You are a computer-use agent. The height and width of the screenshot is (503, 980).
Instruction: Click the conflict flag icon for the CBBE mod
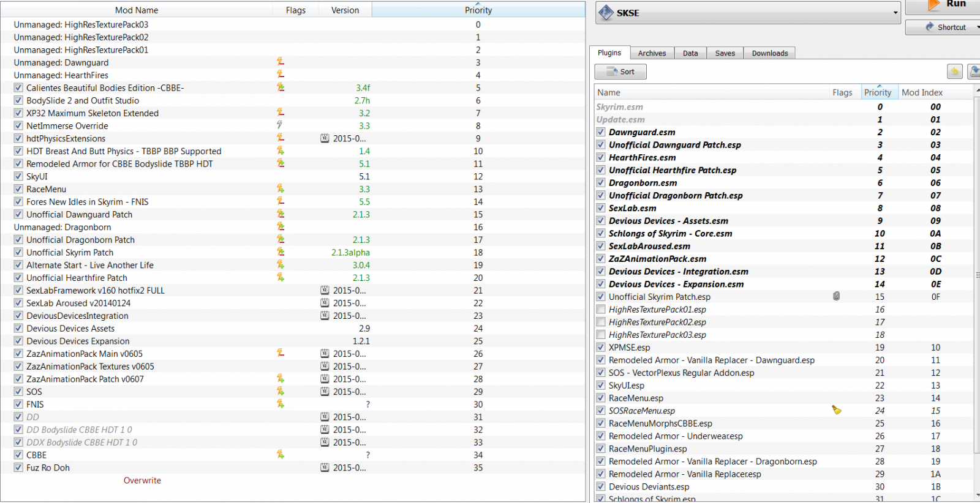coord(280,455)
